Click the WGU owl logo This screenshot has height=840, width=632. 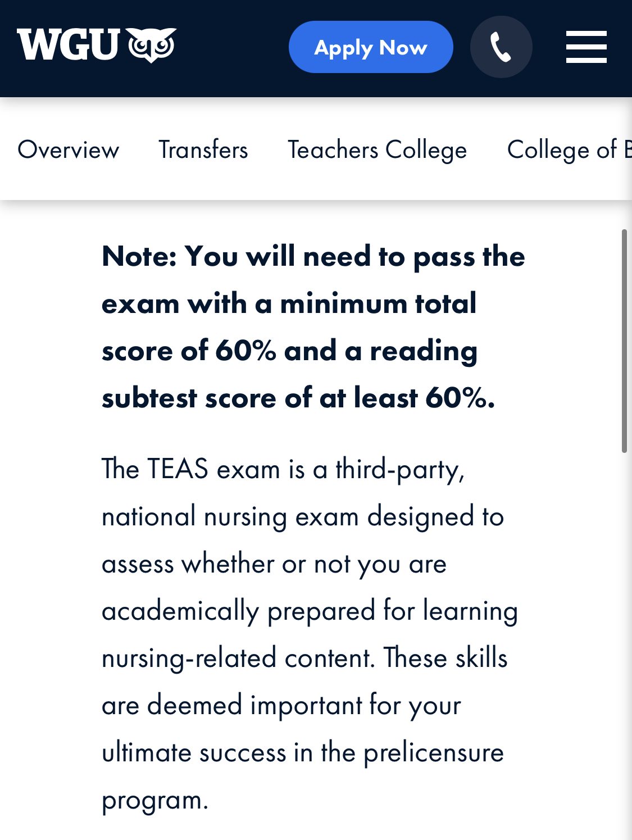click(152, 45)
